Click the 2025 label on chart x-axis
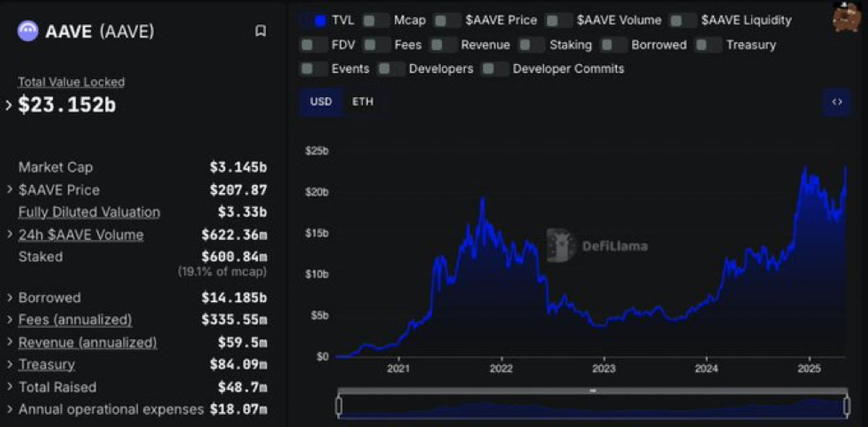 [x=809, y=368]
